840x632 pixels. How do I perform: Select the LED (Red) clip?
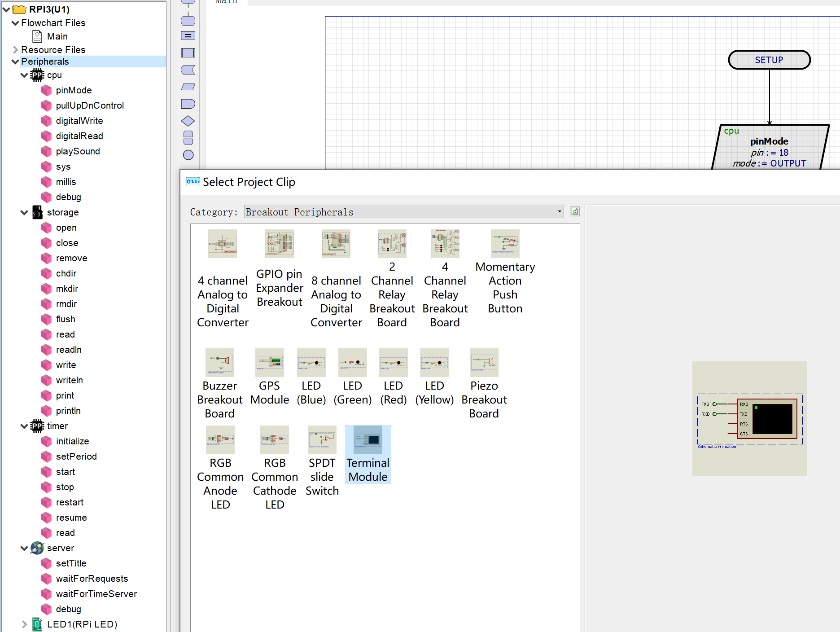pos(394,377)
